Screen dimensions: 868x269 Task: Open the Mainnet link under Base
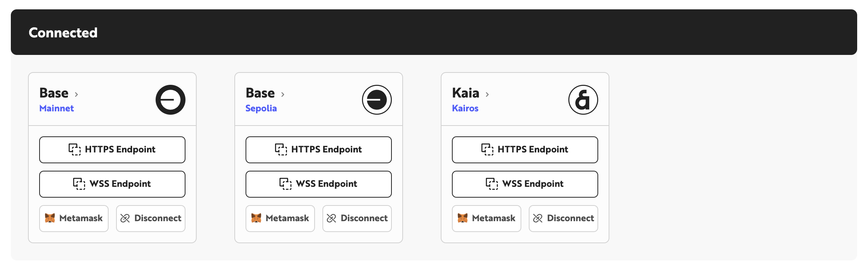(57, 108)
